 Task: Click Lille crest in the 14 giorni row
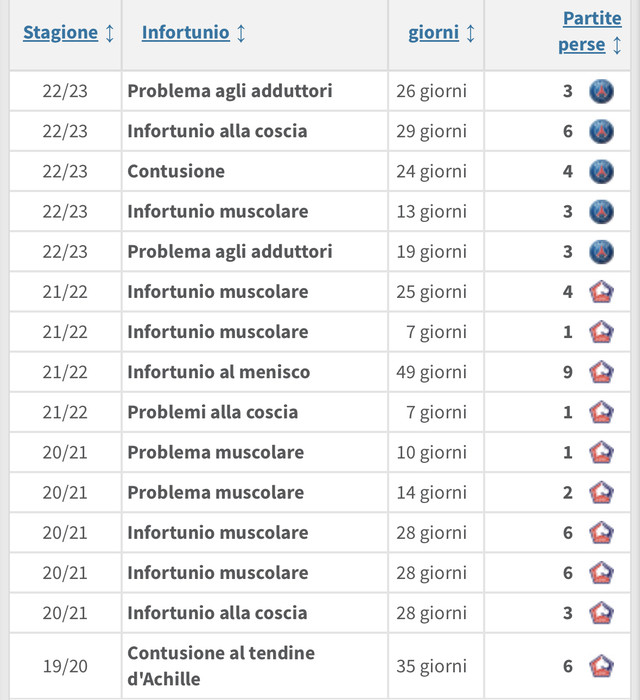click(x=601, y=492)
